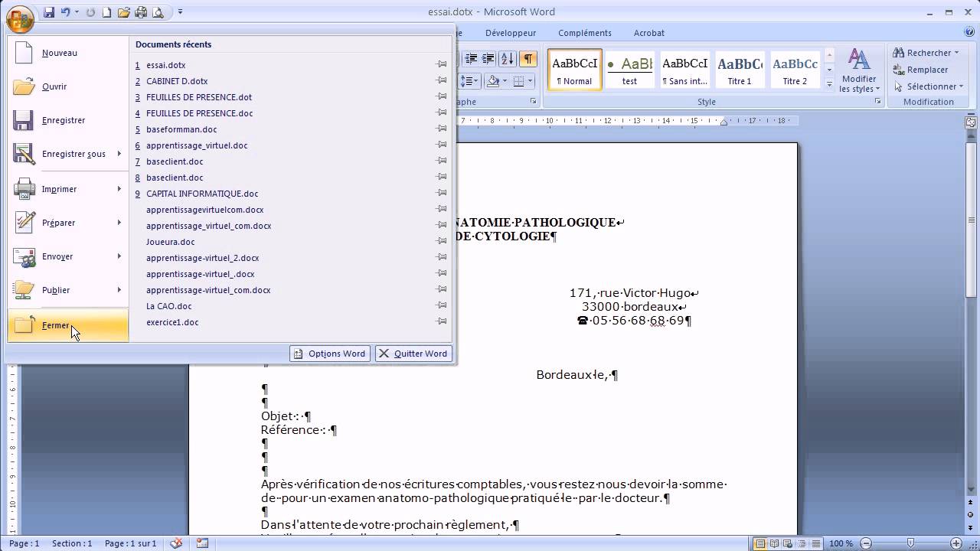The image size is (980, 551).
Task: Expand the Enregistrer sous submenu arrow
Action: [119, 154]
